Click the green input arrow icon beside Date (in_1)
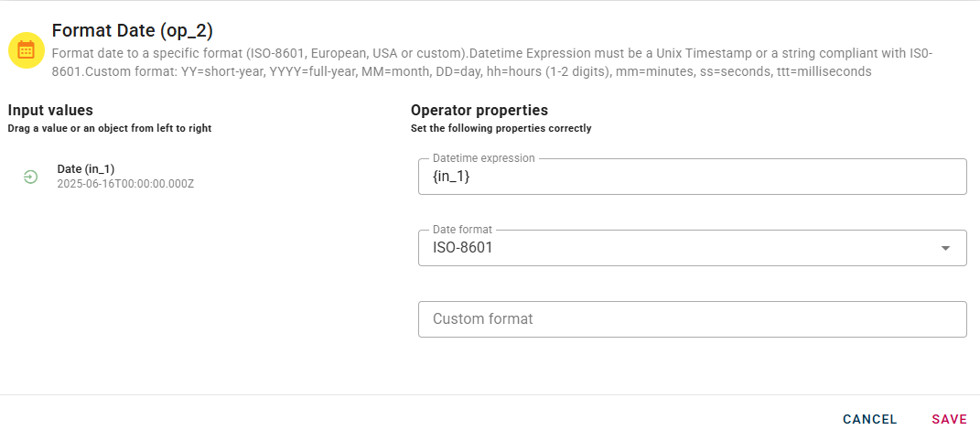The width and height of the screenshot is (980, 441). [x=30, y=177]
